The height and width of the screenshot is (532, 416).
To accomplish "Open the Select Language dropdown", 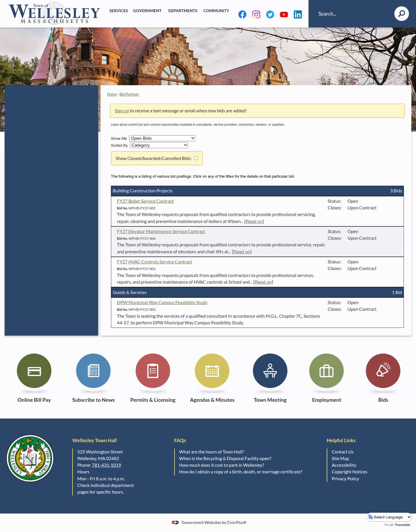I will click(389, 517).
